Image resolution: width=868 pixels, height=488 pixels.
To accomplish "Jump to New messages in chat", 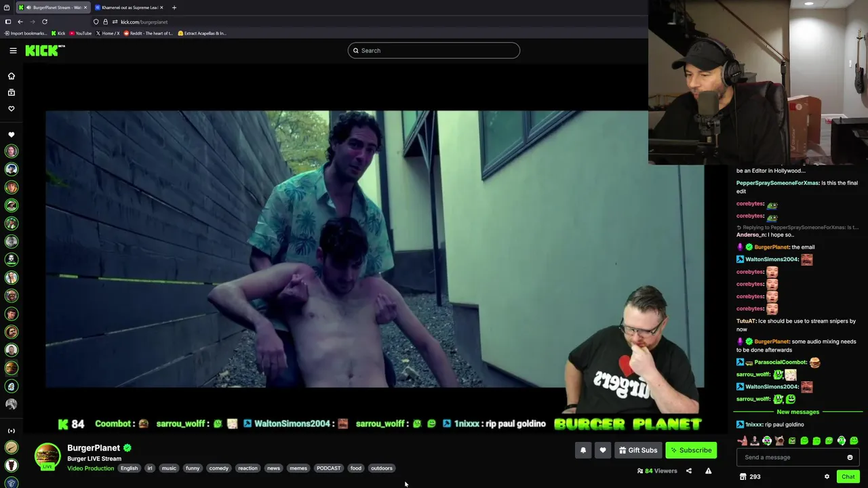I will click(x=797, y=412).
